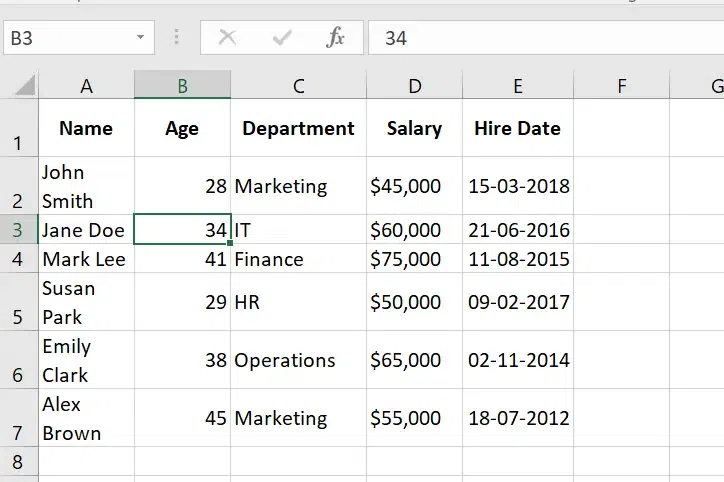Viewport: 724px width, 482px height.
Task: Select John Smith's Marketing department cell
Action: pyautogui.click(x=299, y=186)
